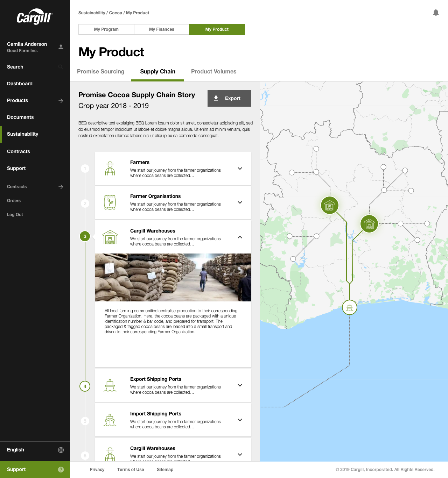Click the warehouse icon on the step 3 card
Viewport: 448px width, 478px height.
click(x=110, y=237)
